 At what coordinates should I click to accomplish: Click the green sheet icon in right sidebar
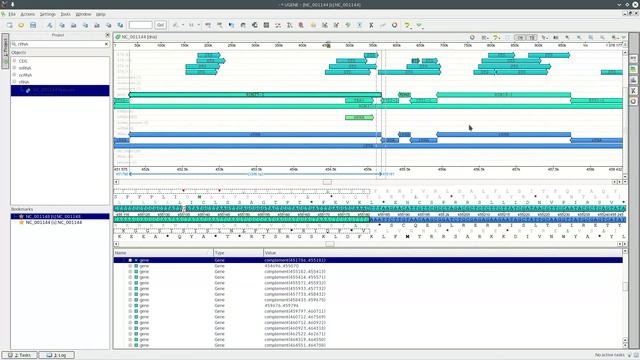pos(633,69)
